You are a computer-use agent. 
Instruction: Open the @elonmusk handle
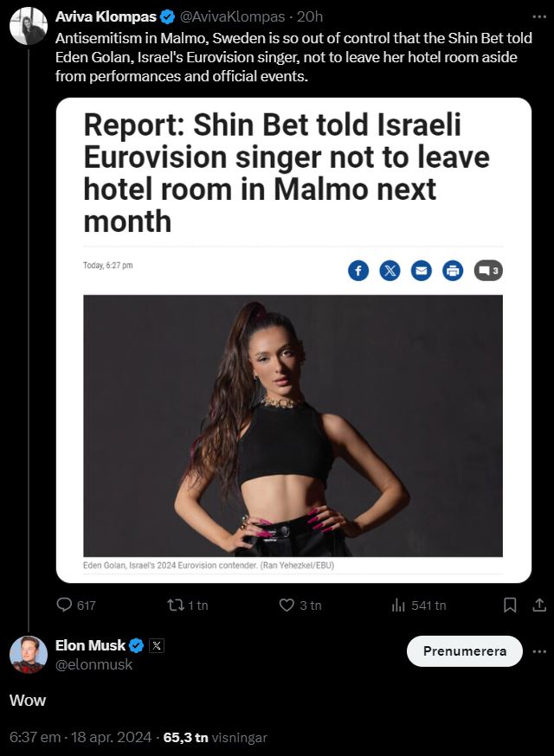coord(93,664)
